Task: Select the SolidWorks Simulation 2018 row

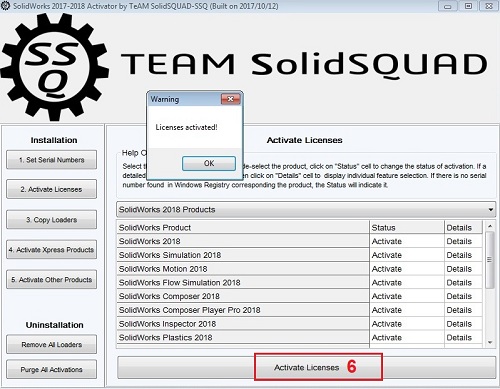Action: pos(243,255)
